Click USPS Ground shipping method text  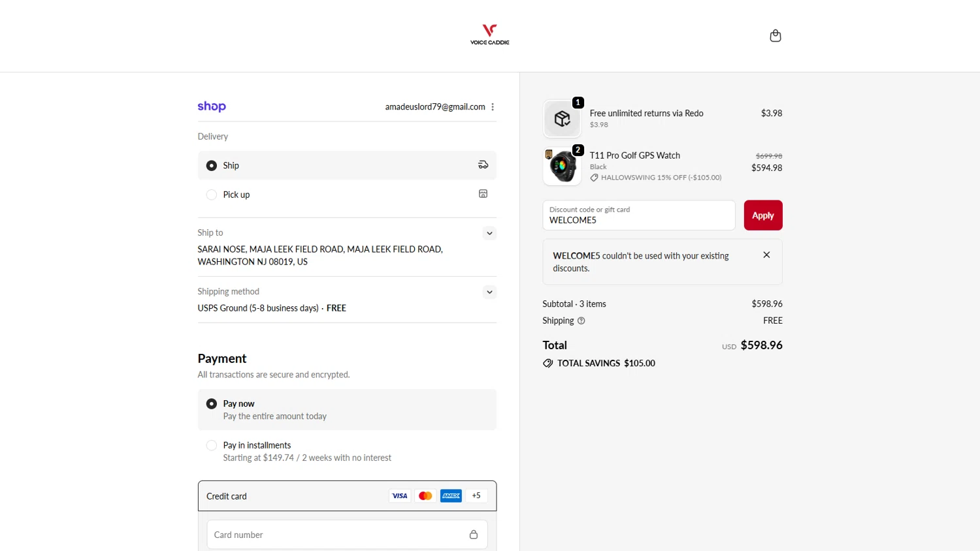[x=272, y=308]
